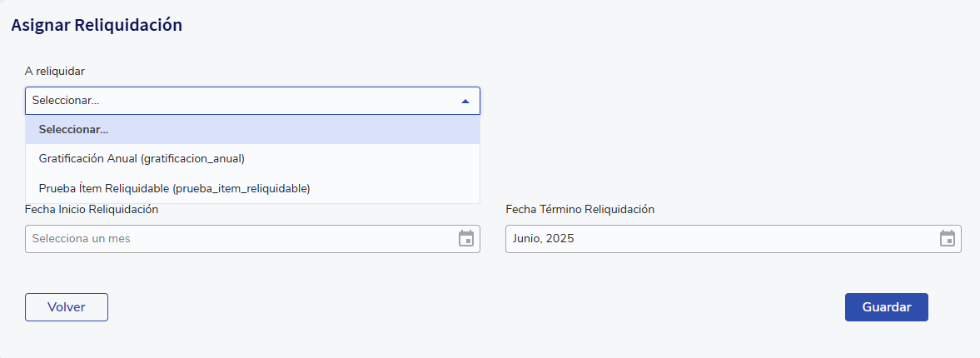The width and height of the screenshot is (980, 358).
Task: Click the Volver button
Action: (67, 307)
